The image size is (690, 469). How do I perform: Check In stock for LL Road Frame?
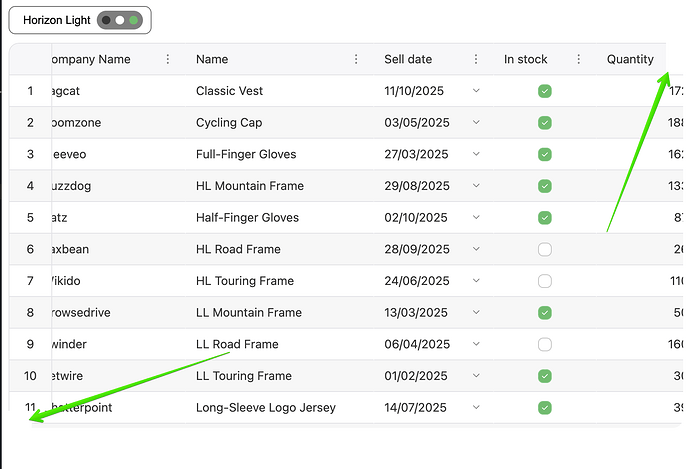click(545, 344)
